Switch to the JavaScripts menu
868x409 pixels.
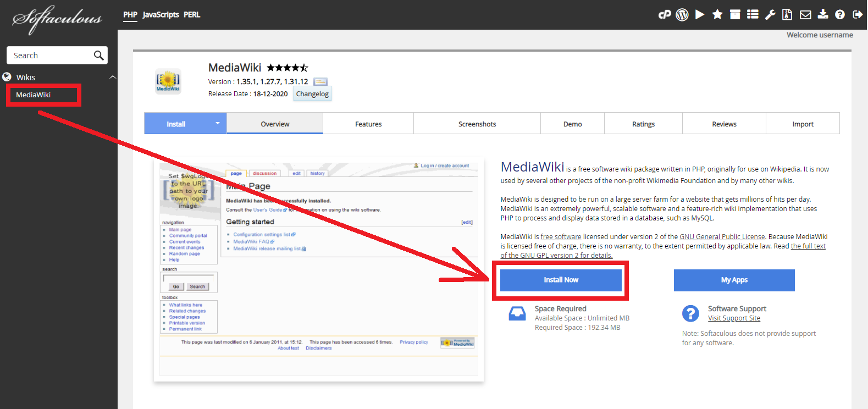[x=161, y=15]
